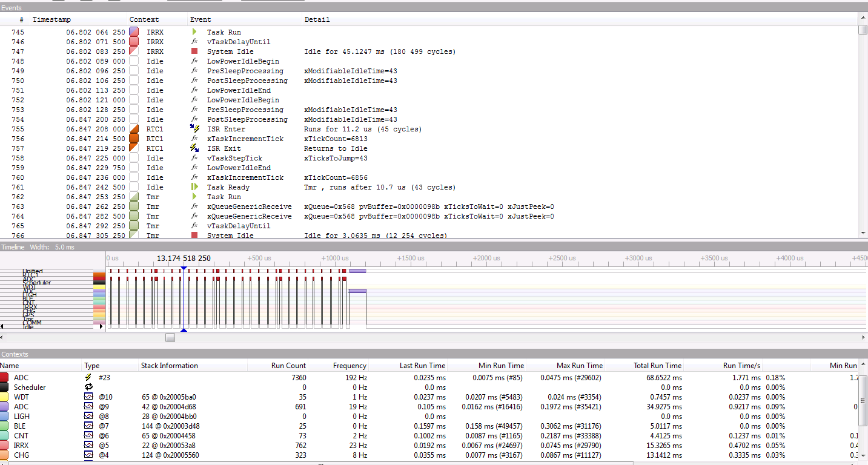Select the Scheduler row name in Contexts
Image resolution: width=868 pixels, height=465 pixels.
point(30,387)
